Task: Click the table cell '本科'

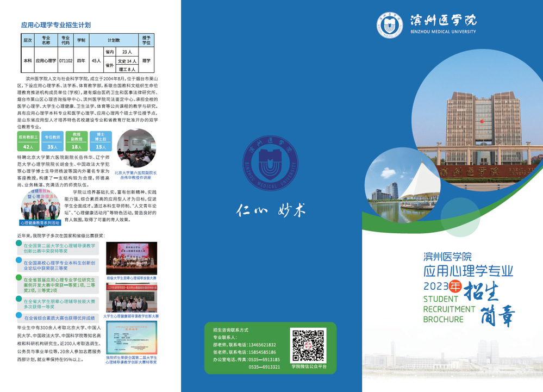Action: click(x=27, y=60)
